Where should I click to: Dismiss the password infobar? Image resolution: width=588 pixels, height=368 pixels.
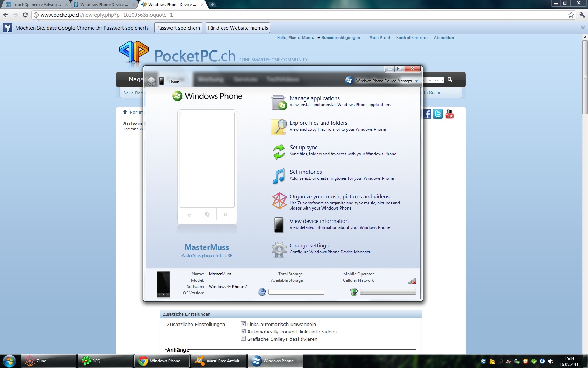tap(583, 28)
